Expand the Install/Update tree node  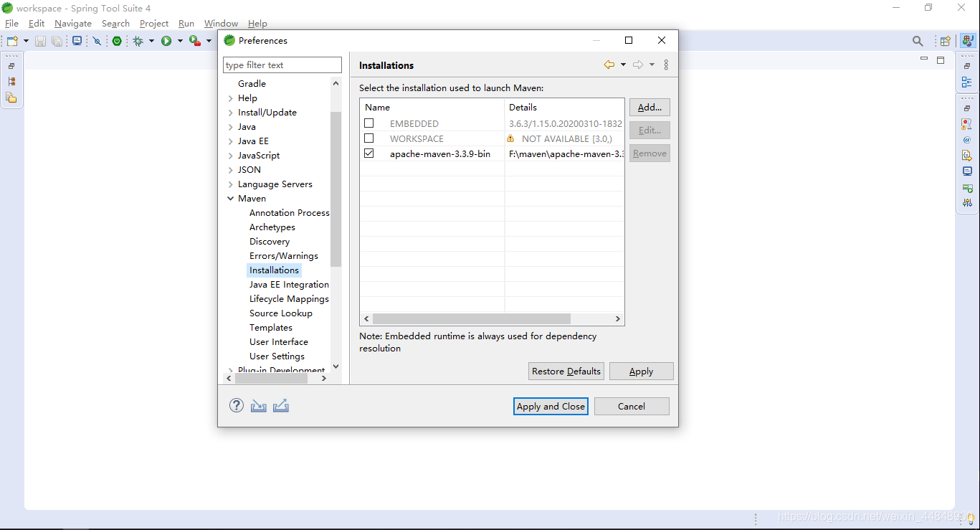tap(230, 113)
